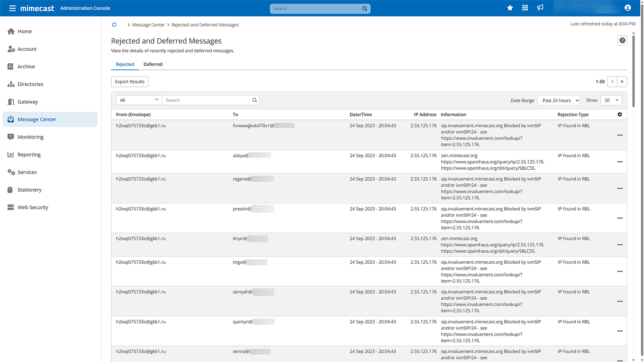Open the Date Range dropdown
The width and height of the screenshot is (644, 362).
point(558,100)
